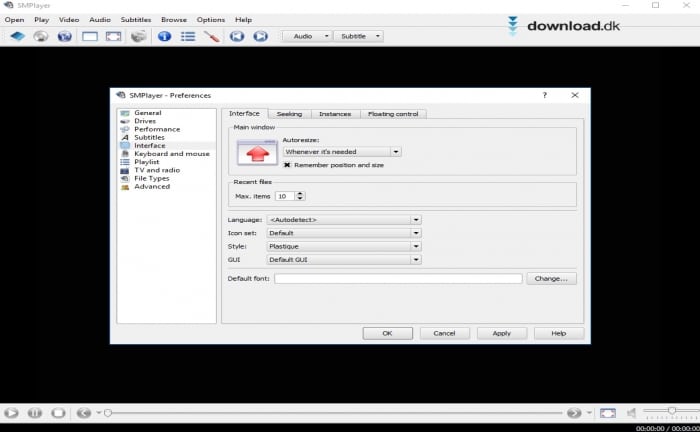The height and width of the screenshot is (432, 700).
Task: Click the fullscreen toolbar icon
Action: [x=113, y=36]
